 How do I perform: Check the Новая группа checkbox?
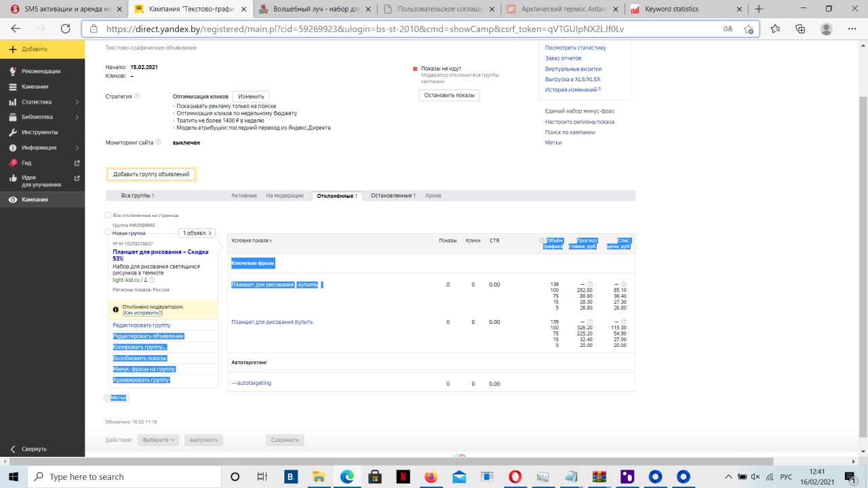pyautogui.click(x=108, y=232)
